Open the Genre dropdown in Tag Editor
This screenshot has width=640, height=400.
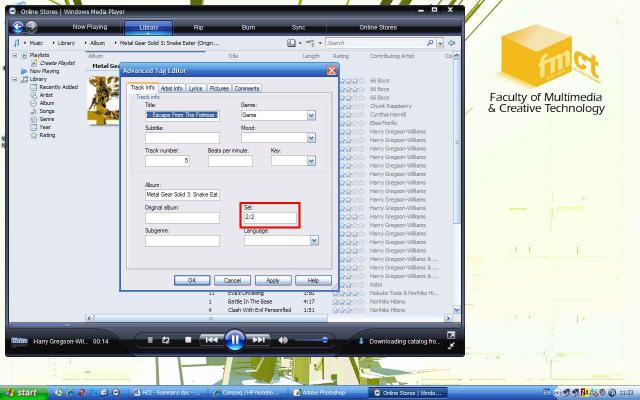click(x=311, y=116)
